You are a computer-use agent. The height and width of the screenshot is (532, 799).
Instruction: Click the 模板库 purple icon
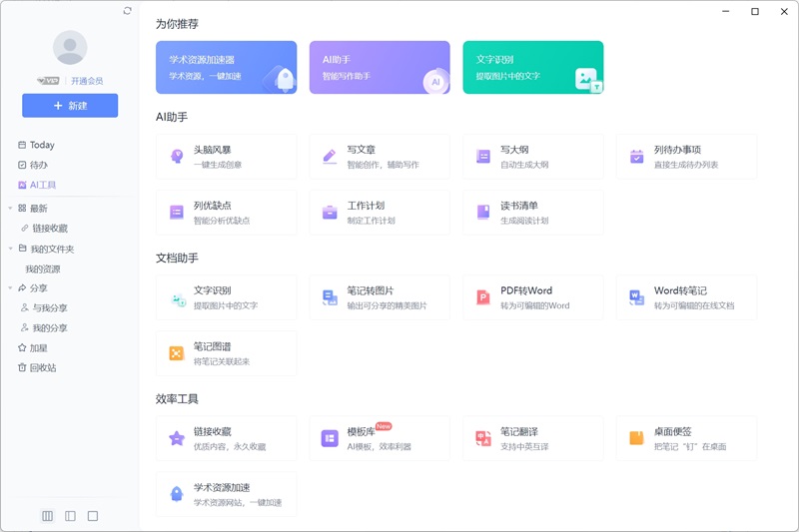[330, 438]
